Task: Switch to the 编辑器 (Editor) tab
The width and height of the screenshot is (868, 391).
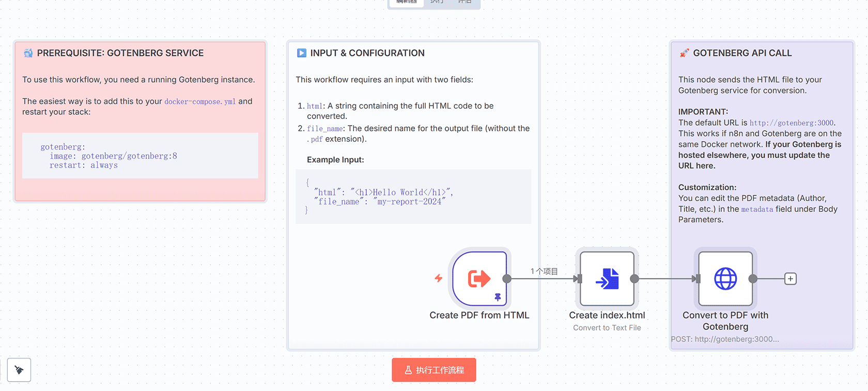Action: (407, 2)
